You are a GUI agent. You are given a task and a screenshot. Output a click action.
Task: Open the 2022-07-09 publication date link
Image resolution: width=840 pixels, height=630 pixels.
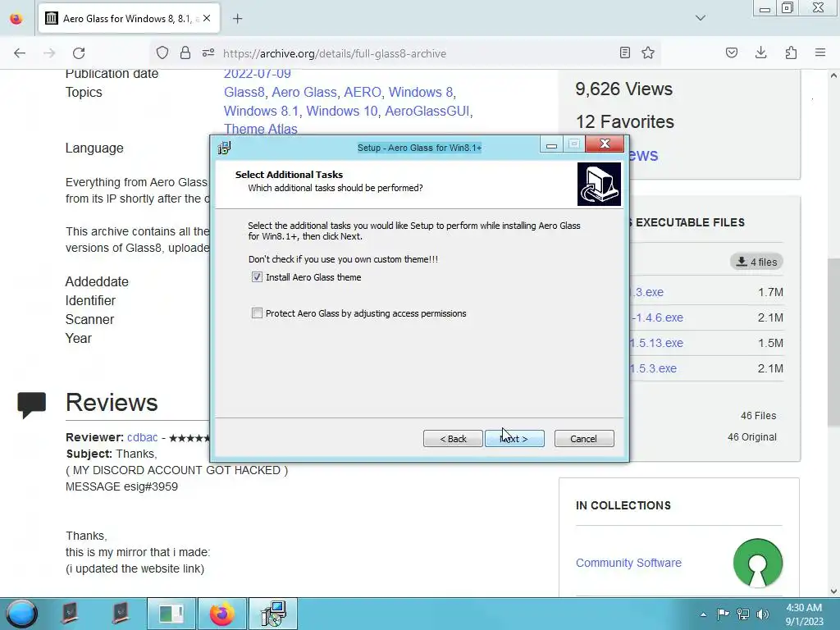point(257,73)
